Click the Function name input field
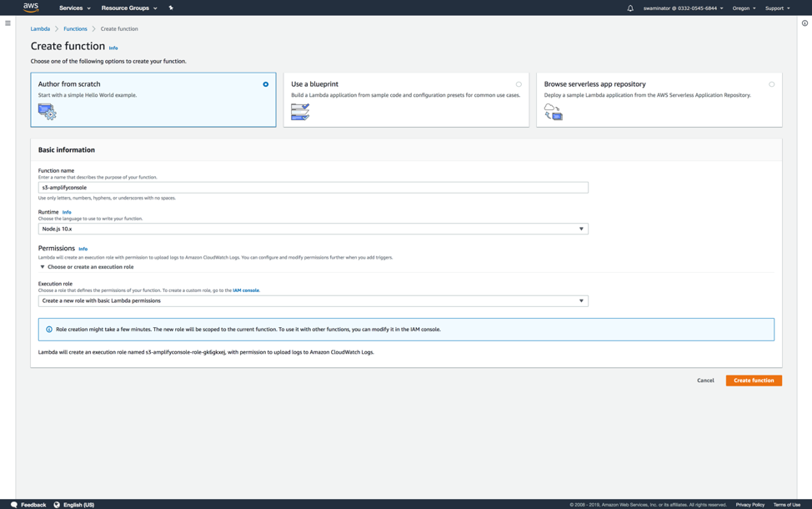This screenshot has height=509, width=812. pos(313,188)
